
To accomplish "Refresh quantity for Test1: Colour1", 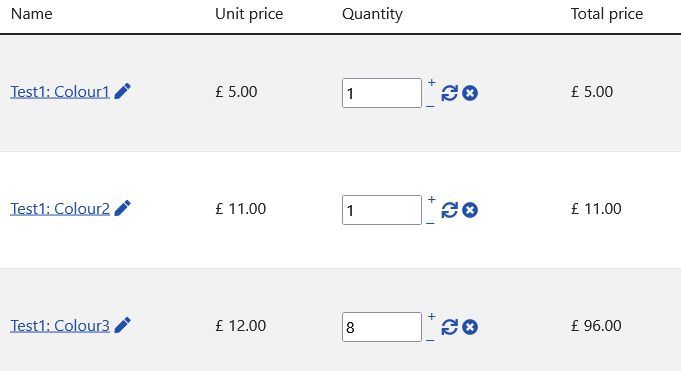I will 450,93.
